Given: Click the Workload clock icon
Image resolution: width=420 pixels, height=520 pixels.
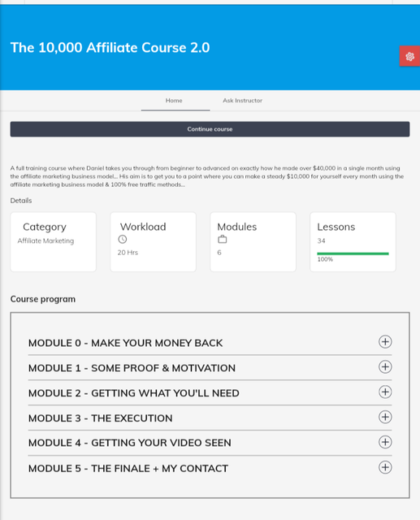Looking at the screenshot, I should 123,239.
